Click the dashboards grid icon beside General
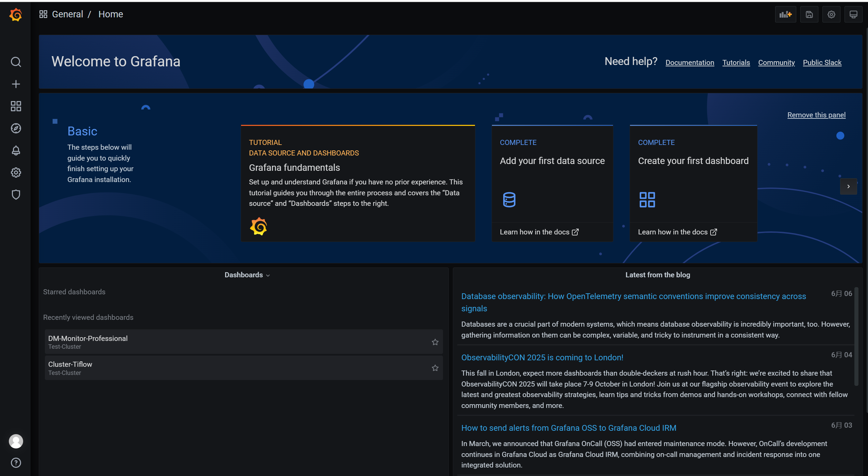Image resolution: width=868 pixels, height=476 pixels. (x=43, y=14)
